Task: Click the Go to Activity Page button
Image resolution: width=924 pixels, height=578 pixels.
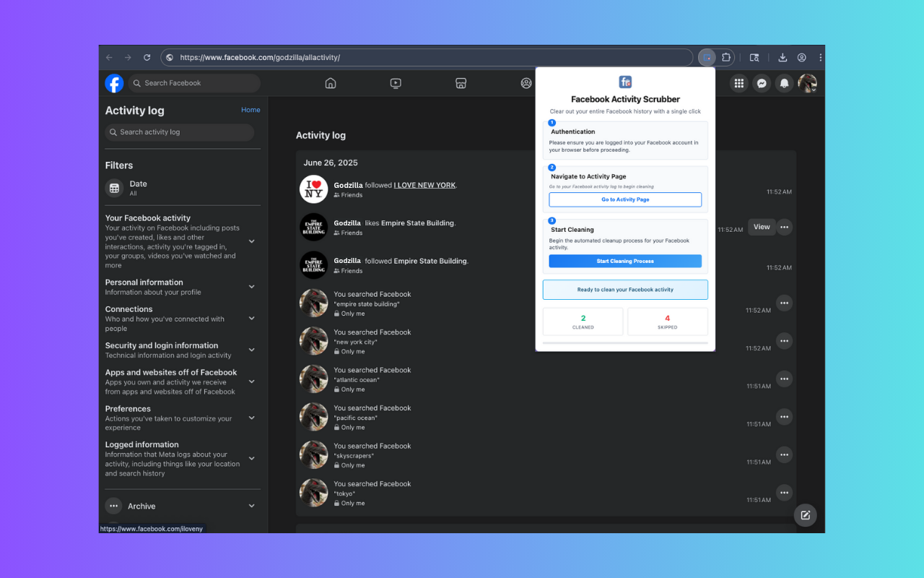Action: 625,199
